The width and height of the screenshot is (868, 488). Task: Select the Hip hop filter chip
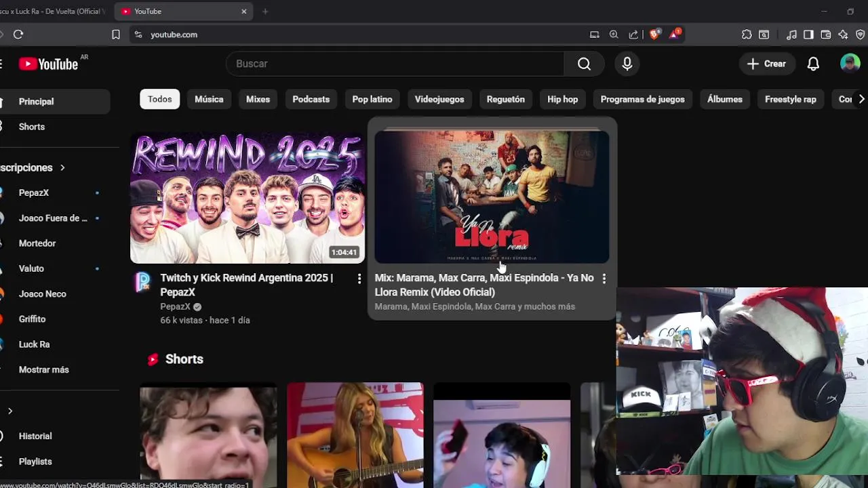[563, 99]
